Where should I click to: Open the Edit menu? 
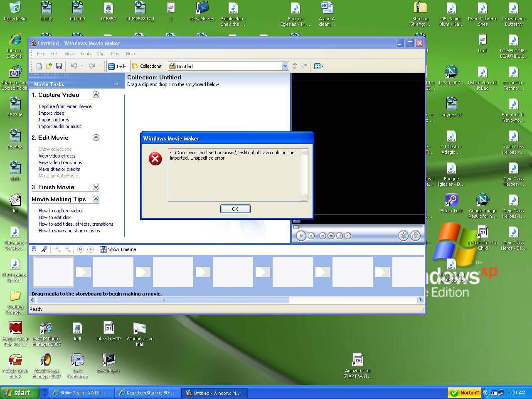54,54
